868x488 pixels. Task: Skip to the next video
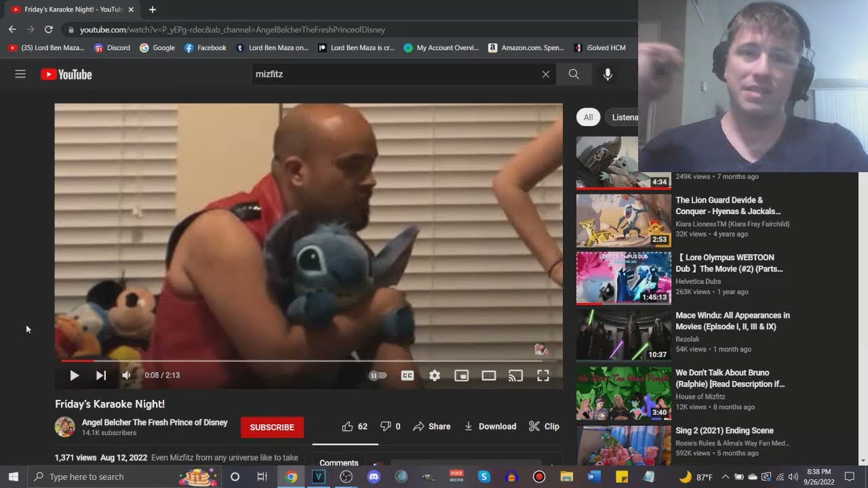100,375
